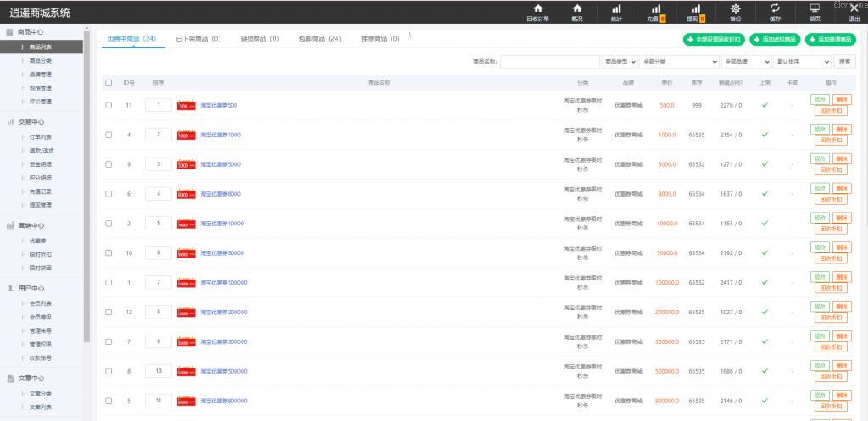
Task: Switch to the 已下架商品 tab
Action: pos(198,39)
